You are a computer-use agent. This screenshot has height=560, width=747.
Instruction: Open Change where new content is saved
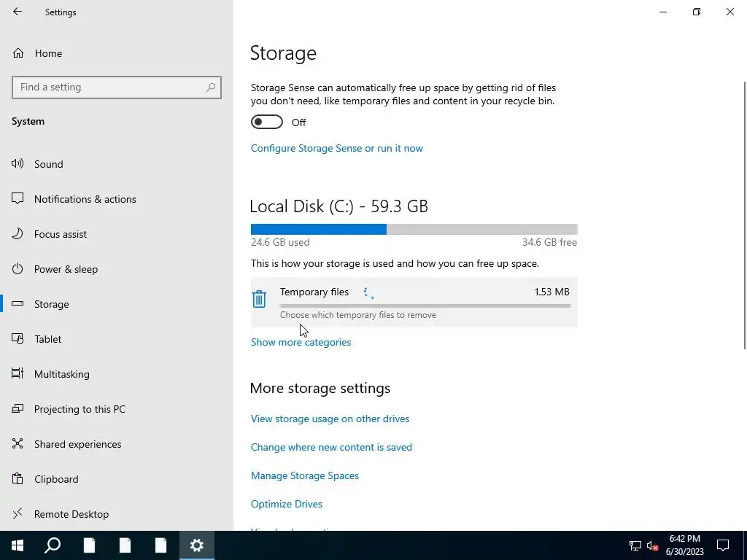(331, 447)
